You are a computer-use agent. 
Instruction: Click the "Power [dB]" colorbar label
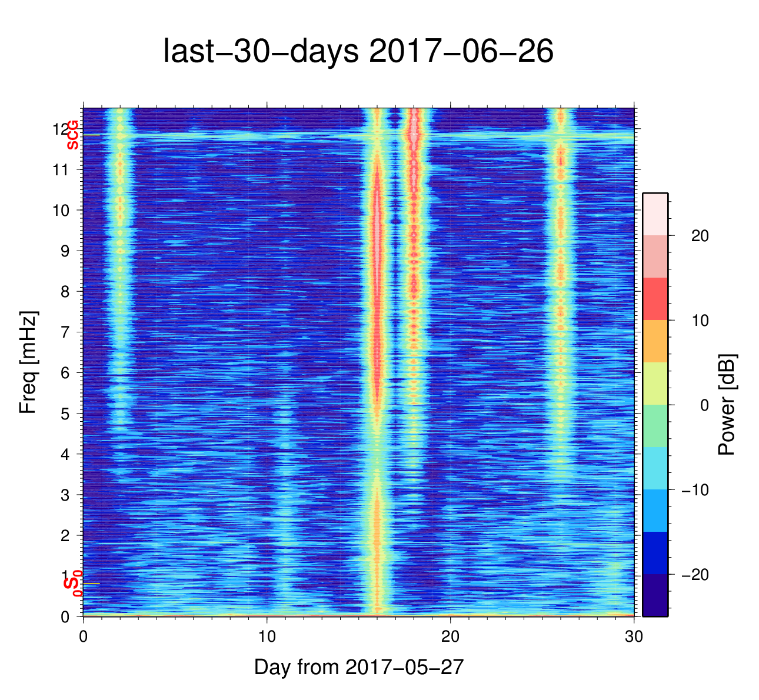click(727, 405)
